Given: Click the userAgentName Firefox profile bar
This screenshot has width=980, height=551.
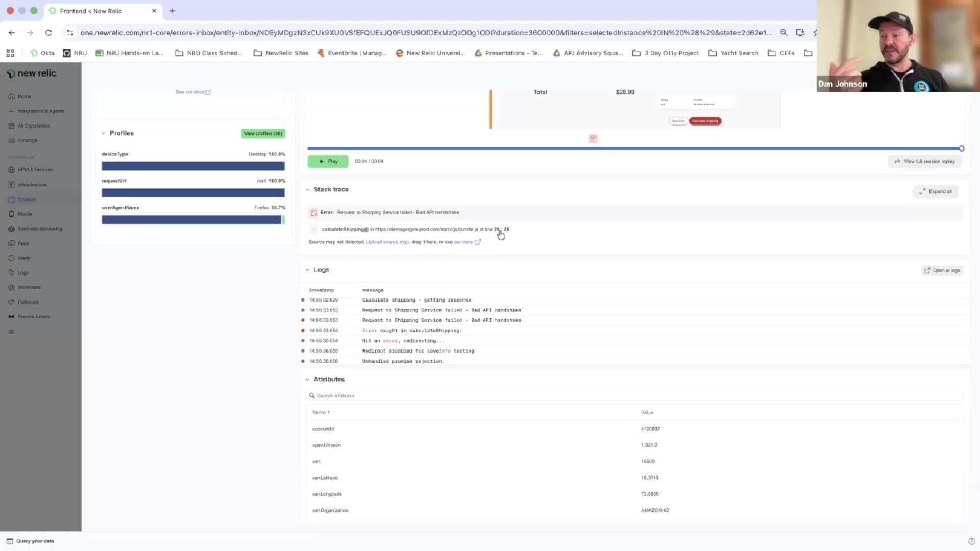Looking at the screenshot, I should pyautogui.click(x=193, y=220).
